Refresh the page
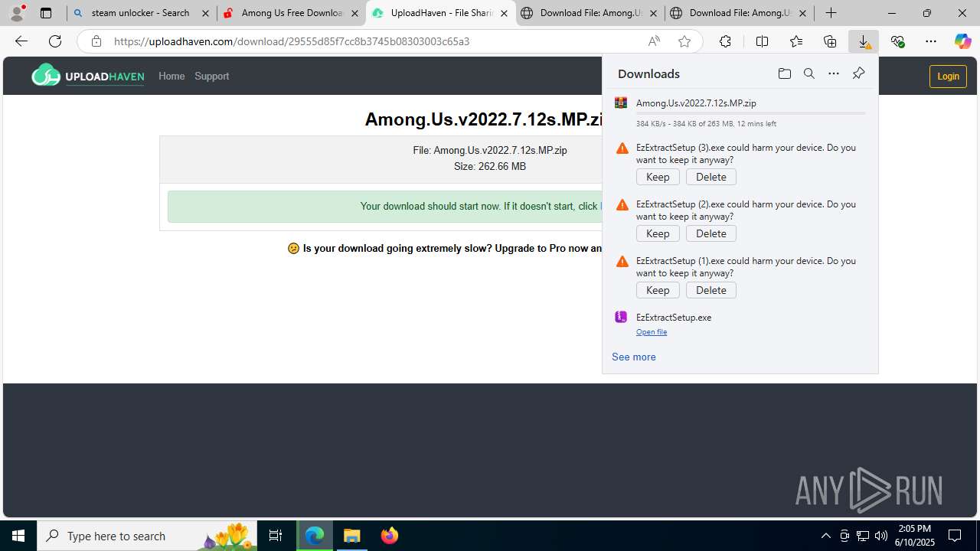 coord(55,41)
